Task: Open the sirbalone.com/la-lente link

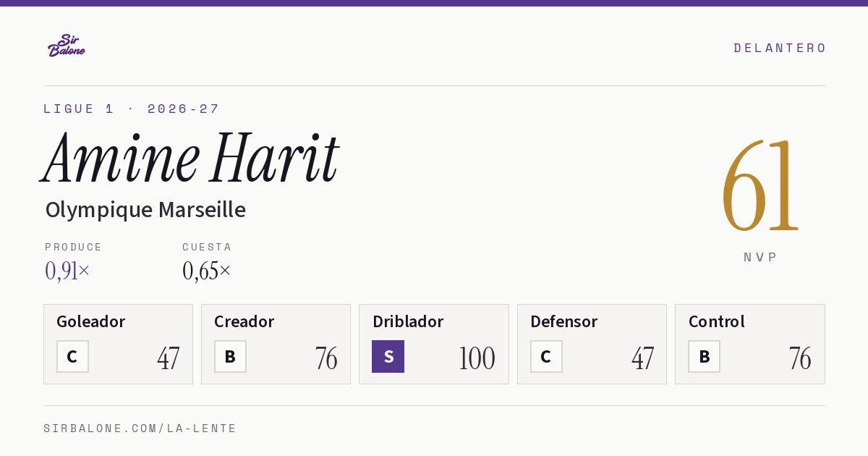Action: (140, 428)
